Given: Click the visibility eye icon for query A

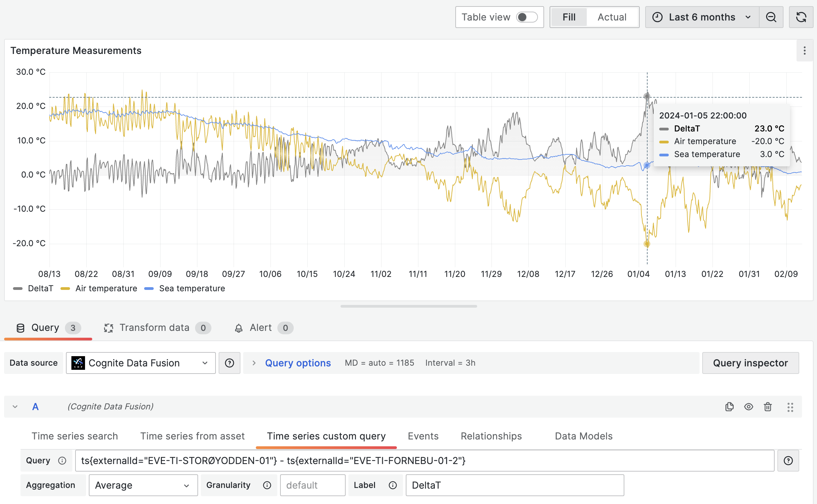Looking at the screenshot, I should pos(749,407).
